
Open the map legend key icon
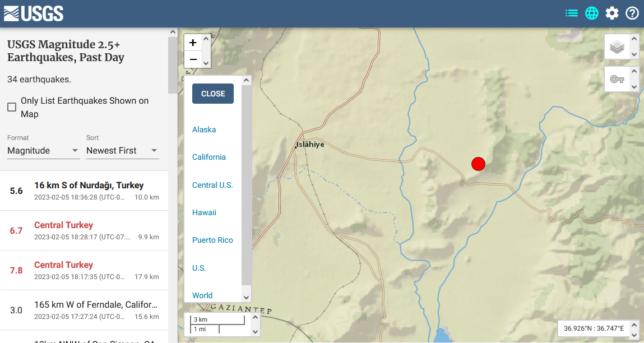click(617, 79)
